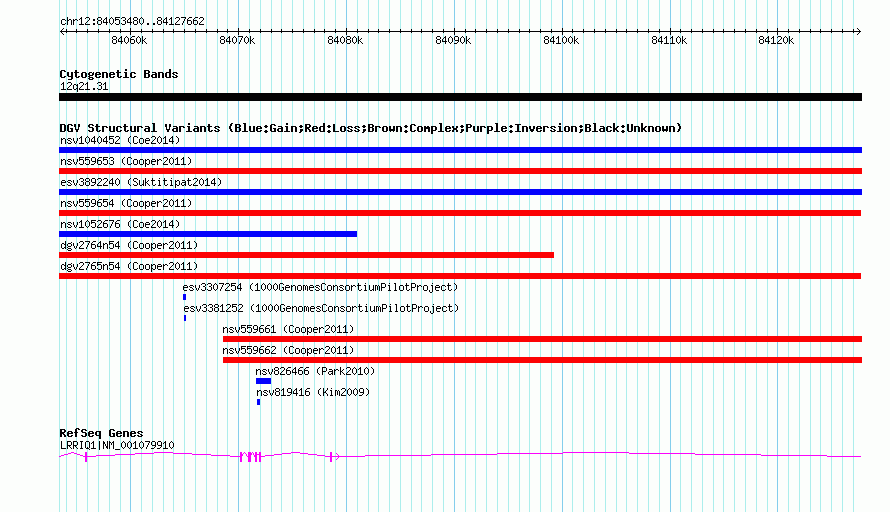890x512 pixels.
Task: Select the RefSeq Genes track title
Action: 101,433
